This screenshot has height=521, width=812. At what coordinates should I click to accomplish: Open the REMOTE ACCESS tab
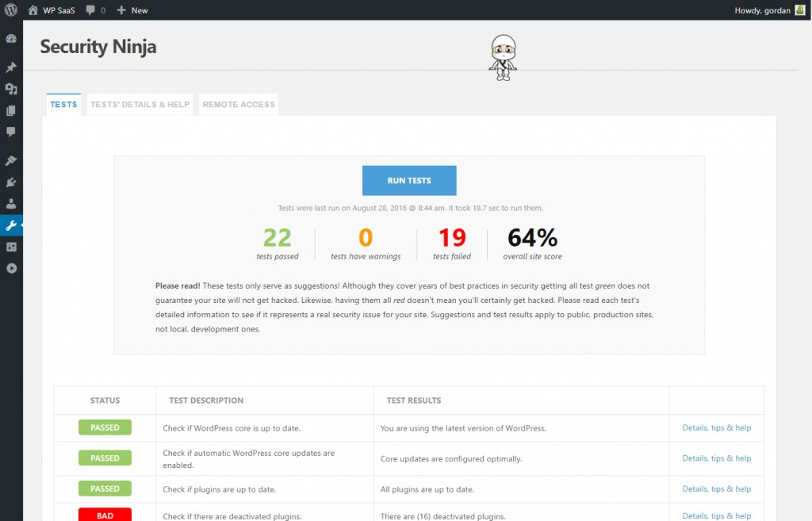238,104
